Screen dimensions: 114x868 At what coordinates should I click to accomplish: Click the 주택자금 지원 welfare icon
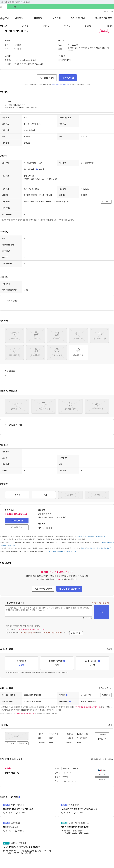click(14, 352)
